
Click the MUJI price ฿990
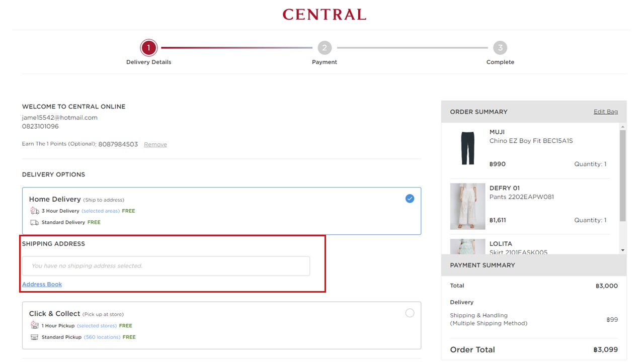coord(498,164)
